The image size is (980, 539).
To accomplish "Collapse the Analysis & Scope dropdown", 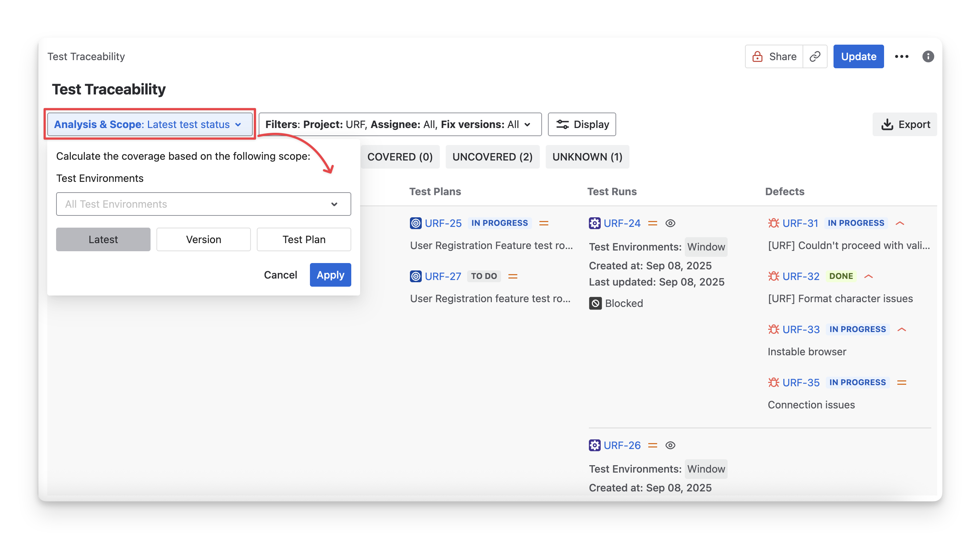I will coord(149,124).
